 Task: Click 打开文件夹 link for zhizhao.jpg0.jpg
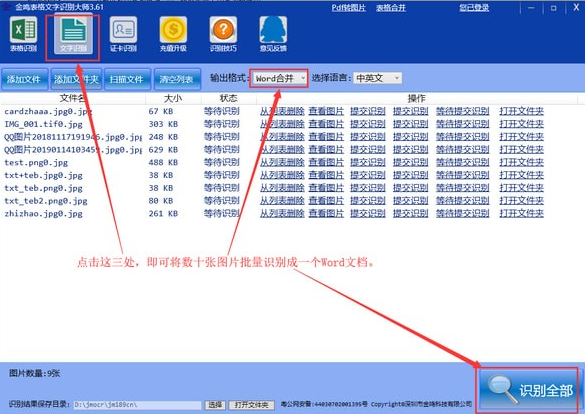tap(522, 213)
